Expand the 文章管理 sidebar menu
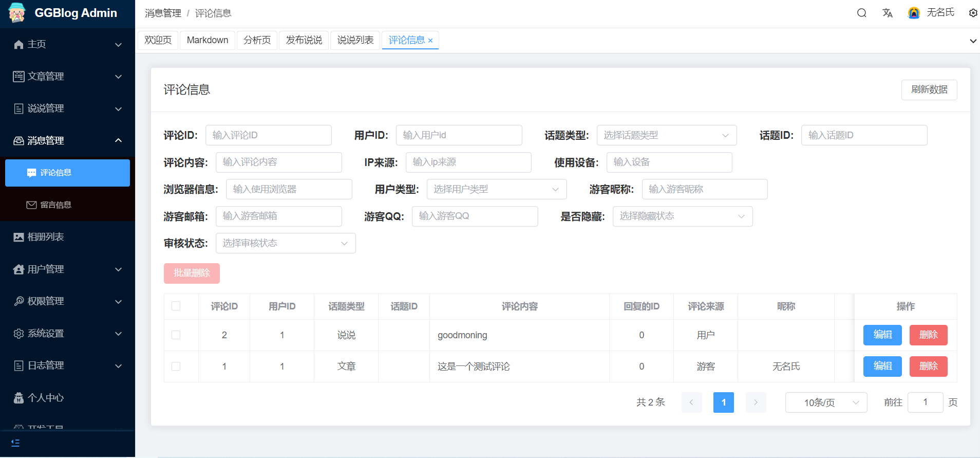 pyautogui.click(x=119, y=77)
